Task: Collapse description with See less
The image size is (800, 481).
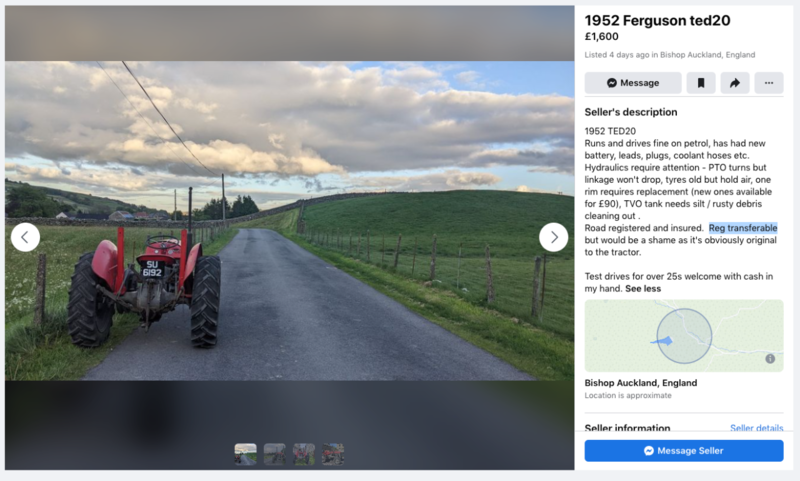Action: tap(643, 289)
